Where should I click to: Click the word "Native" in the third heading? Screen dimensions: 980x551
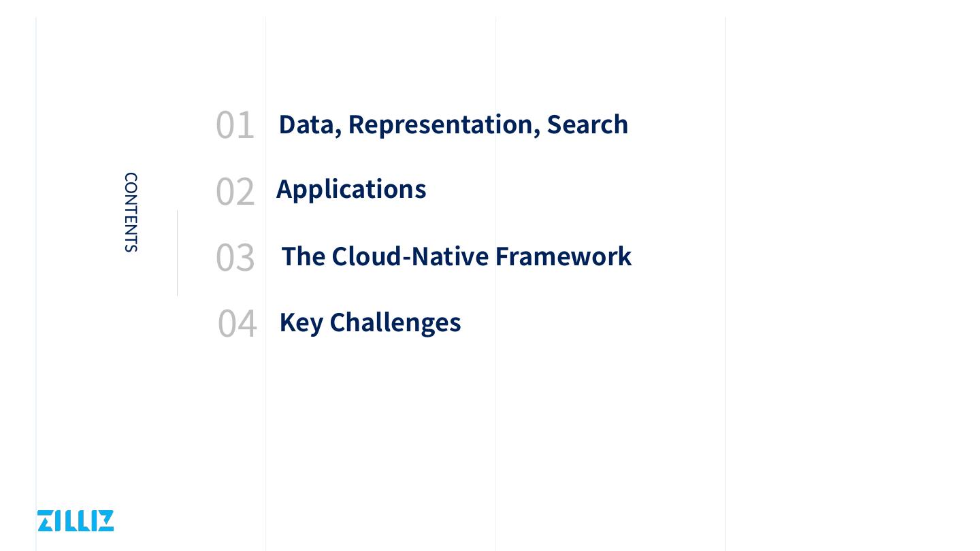click(450, 256)
